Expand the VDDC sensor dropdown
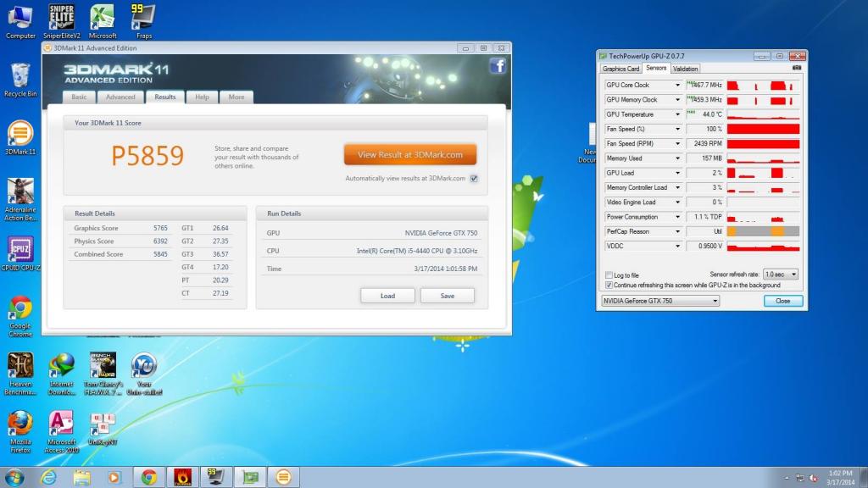The height and width of the screenshot is (488, 868). pyautogui.click(x=677, y=247)
